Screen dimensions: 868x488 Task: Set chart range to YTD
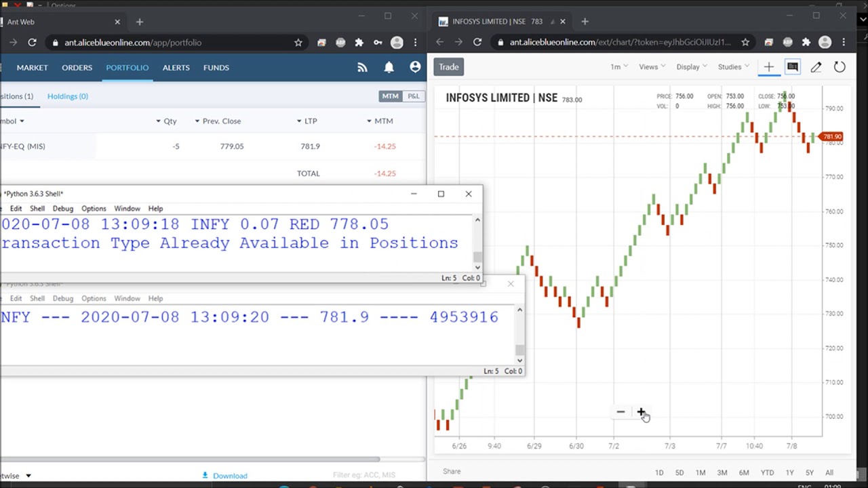[x=767, y=472]
